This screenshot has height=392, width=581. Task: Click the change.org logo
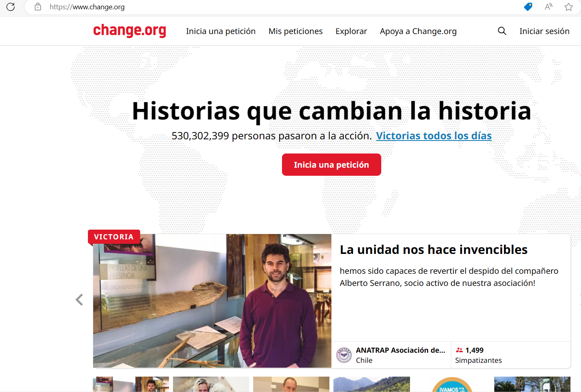(x=130, y=31)
